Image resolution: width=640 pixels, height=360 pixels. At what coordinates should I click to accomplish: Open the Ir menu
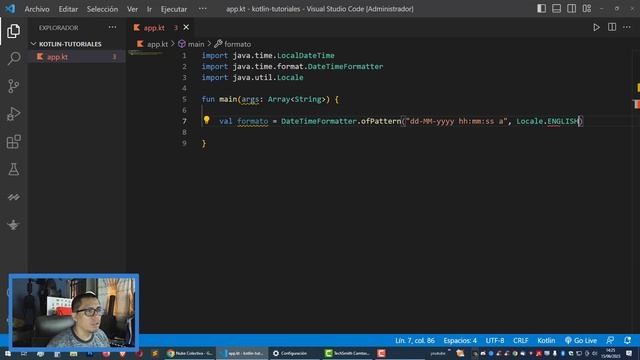point(149,9)
